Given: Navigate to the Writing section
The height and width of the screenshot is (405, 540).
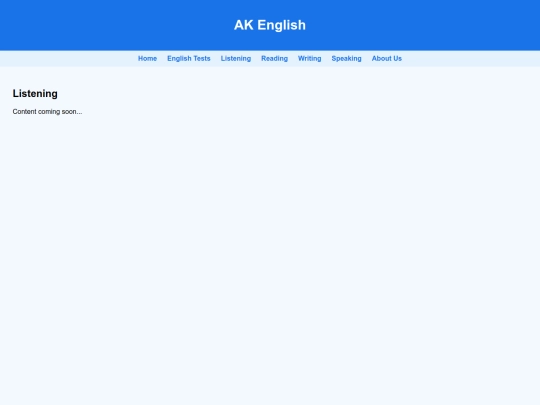Looking at the screenshot, I should coord(310,59).
